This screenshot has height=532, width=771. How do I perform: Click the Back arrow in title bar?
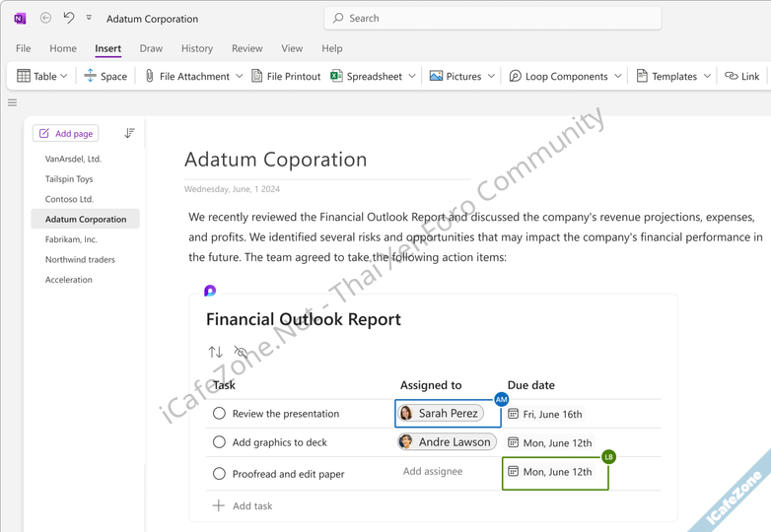coord(45,18)
